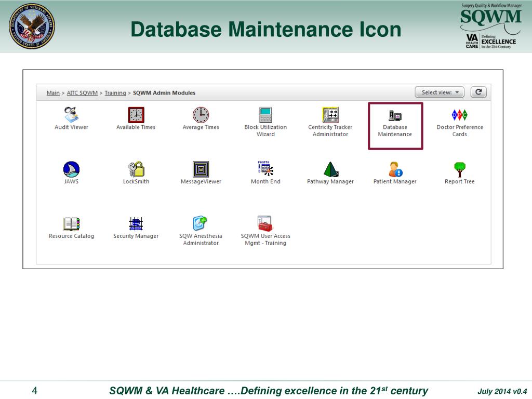Open the Resource Catalog book icon
Viewport: 532px width, 399px height.
[71, 223]
